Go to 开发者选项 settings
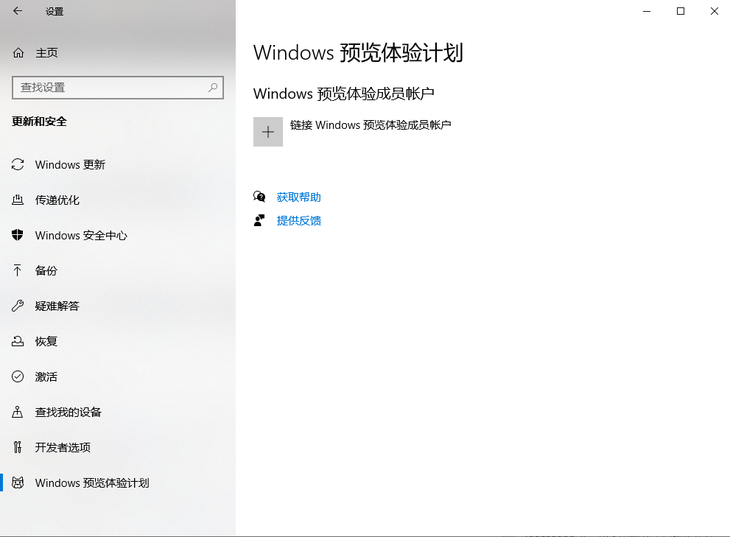Viewport: 730px width, 537px height. tap(118, 448)
